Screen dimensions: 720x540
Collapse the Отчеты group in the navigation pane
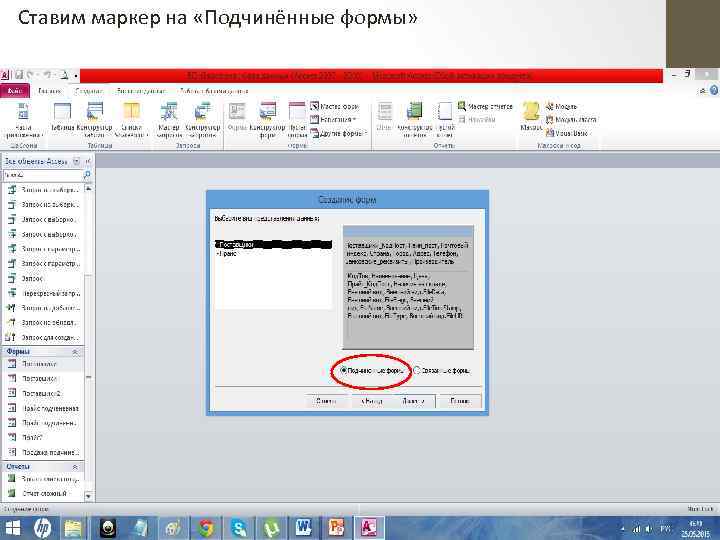point(75,467)
